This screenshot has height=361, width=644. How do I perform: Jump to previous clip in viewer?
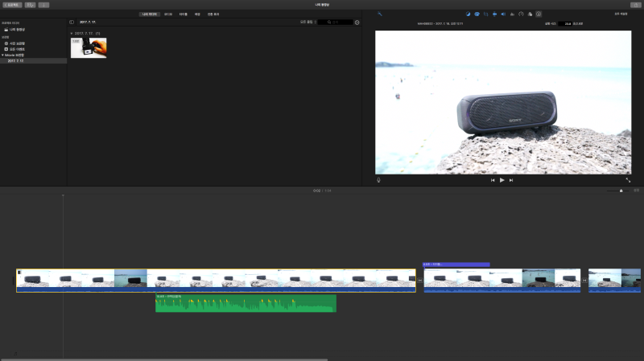click(493, 180)
